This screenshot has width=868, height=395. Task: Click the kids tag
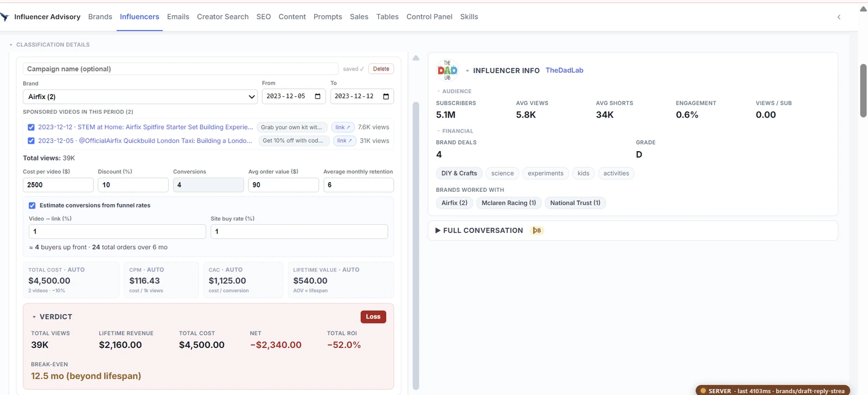pyautogui.click(x=583, y=173)
